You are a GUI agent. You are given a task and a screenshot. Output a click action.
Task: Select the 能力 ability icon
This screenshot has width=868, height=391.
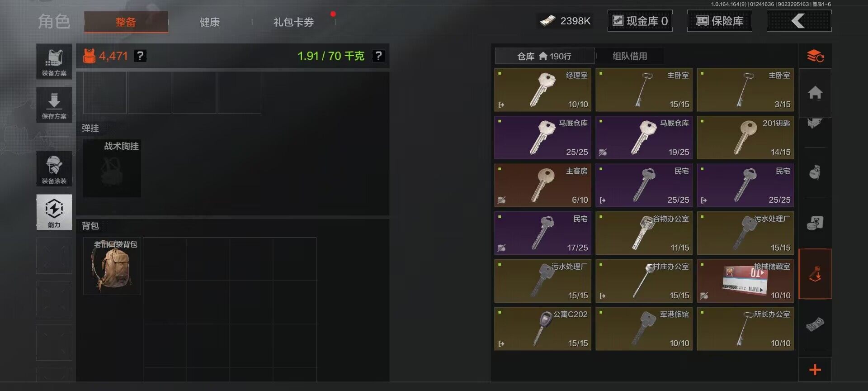pos(54,212)
